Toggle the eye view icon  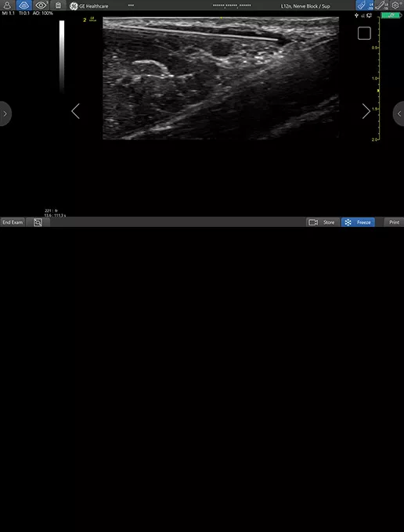click(x=41, y=5)
